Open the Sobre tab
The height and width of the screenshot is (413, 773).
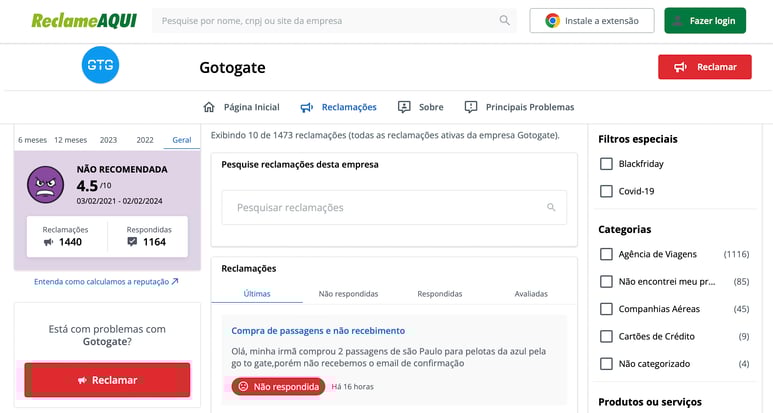[421, 107]
